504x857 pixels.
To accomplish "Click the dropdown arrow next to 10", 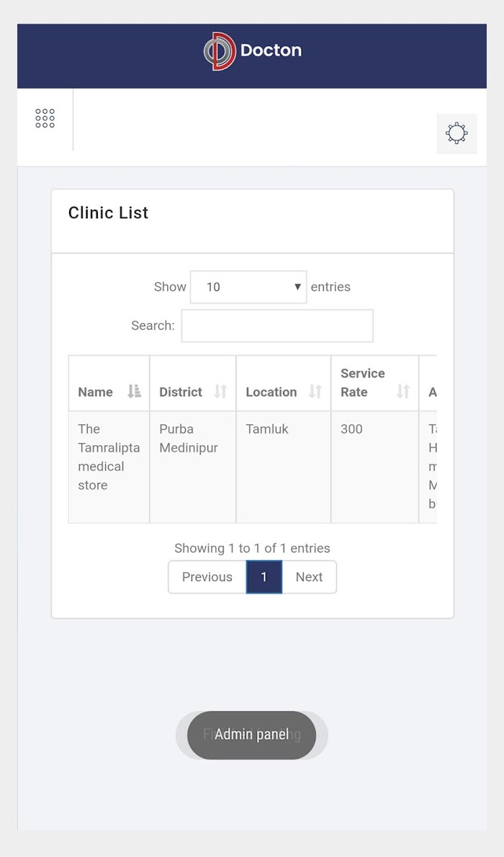I will coord(297,287).
